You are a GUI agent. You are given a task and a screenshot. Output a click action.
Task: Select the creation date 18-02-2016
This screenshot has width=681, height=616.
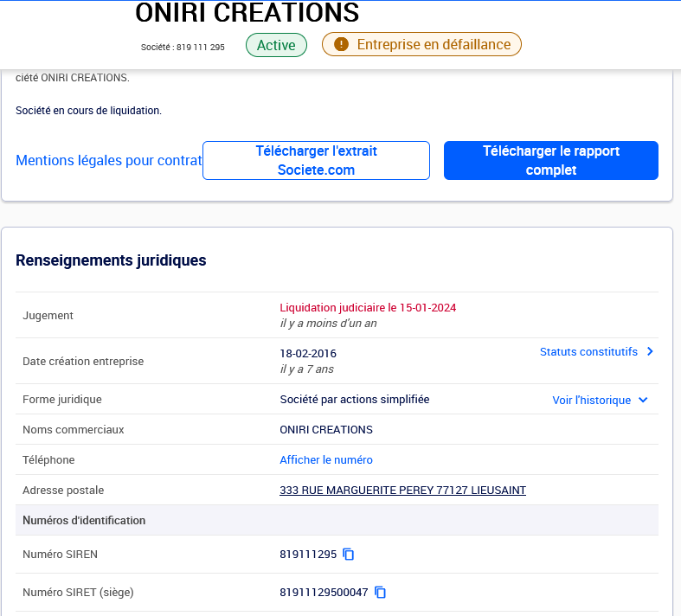point(308,354)
